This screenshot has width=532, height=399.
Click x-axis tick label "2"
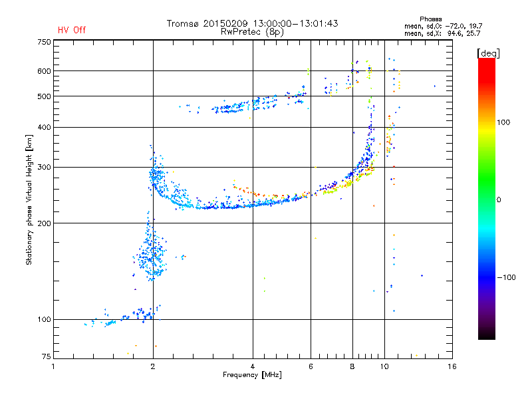click(x=153, y=366)
